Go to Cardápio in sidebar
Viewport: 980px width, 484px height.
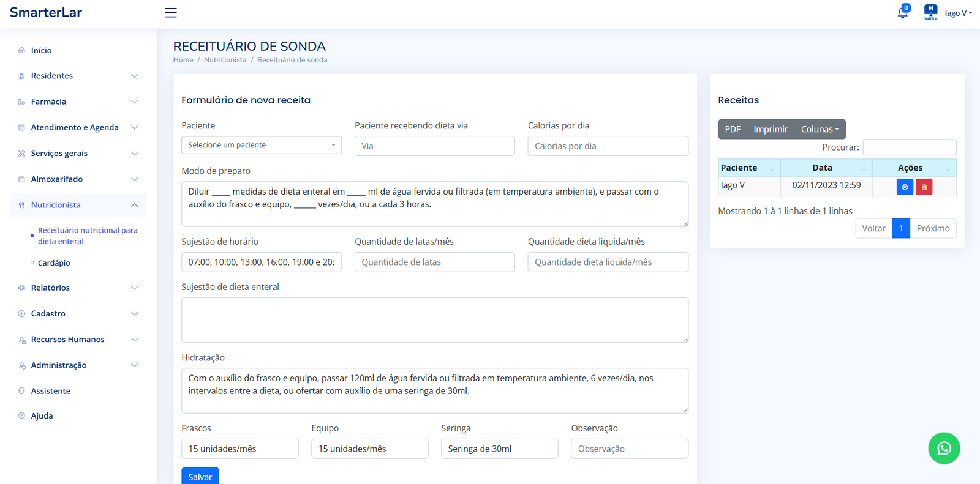point(54,263)
